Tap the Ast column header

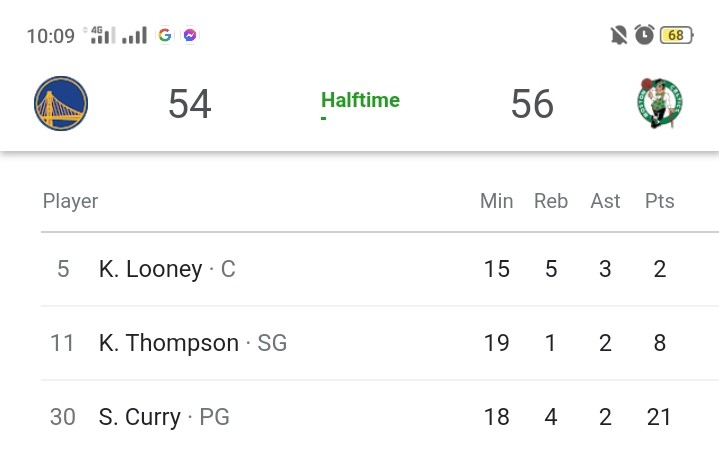click(605, 201)
